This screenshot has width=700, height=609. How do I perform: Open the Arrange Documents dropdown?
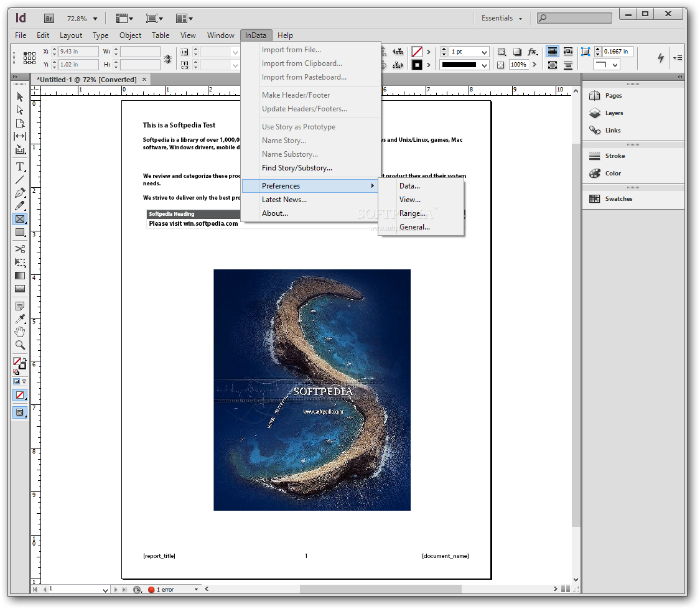[184, 18]
